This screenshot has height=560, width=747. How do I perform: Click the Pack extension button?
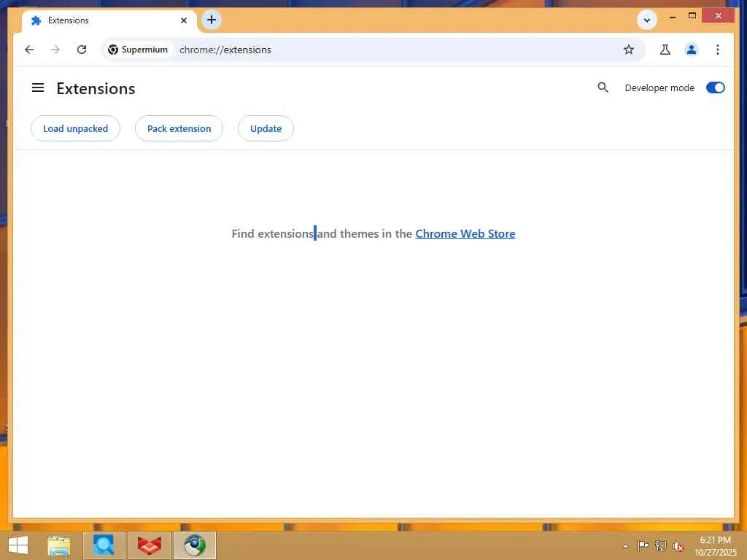click(x=179, y=128)
